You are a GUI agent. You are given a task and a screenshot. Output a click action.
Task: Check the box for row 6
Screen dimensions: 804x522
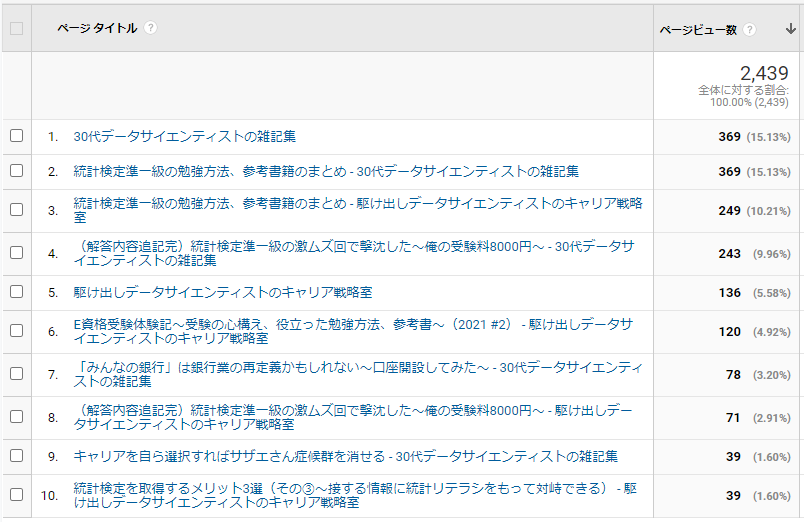(16, 331)
